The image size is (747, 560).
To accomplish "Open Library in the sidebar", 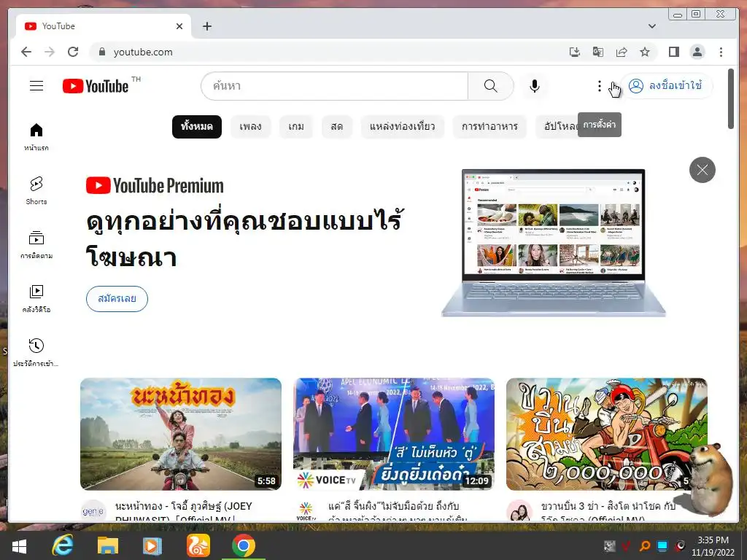I will [x=36, y=298].
